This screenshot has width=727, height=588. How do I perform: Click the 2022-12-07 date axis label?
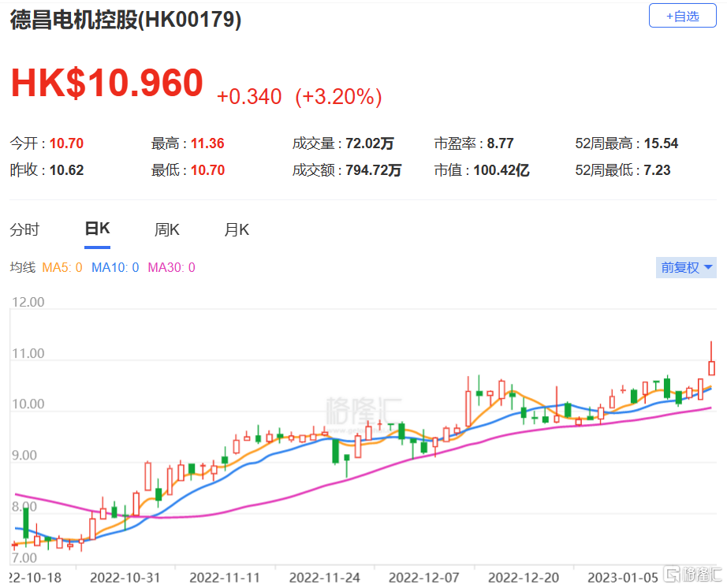click(423, 578)
